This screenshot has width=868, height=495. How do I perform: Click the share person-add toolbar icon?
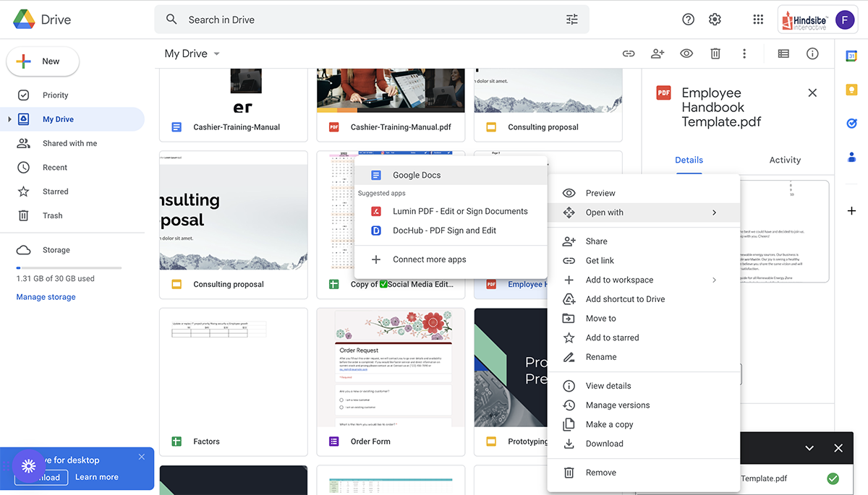pos(658,53)
